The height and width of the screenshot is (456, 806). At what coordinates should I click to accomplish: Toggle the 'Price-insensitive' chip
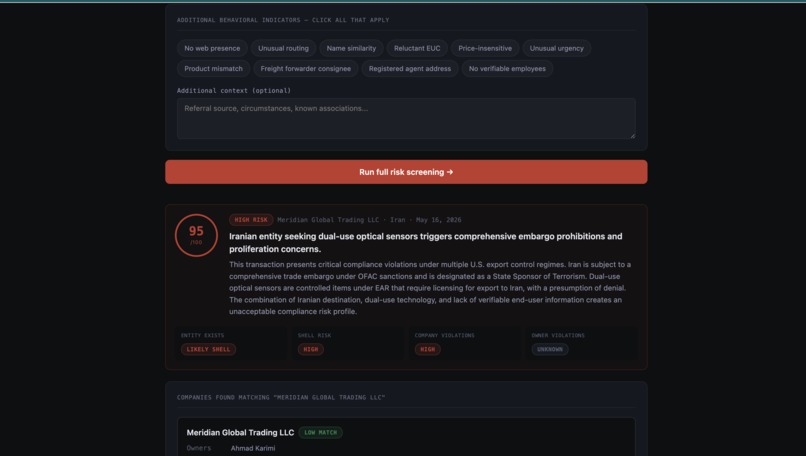click(x=485, y=48)
